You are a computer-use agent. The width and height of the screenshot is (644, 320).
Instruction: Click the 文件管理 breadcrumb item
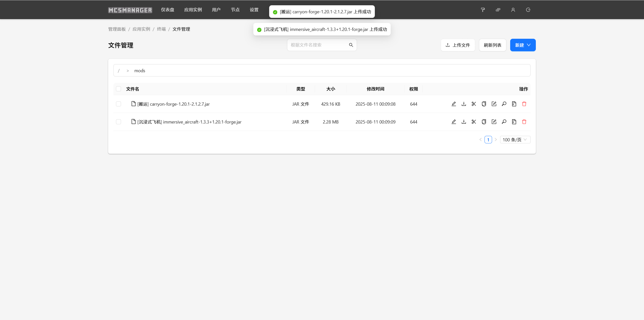181,29
